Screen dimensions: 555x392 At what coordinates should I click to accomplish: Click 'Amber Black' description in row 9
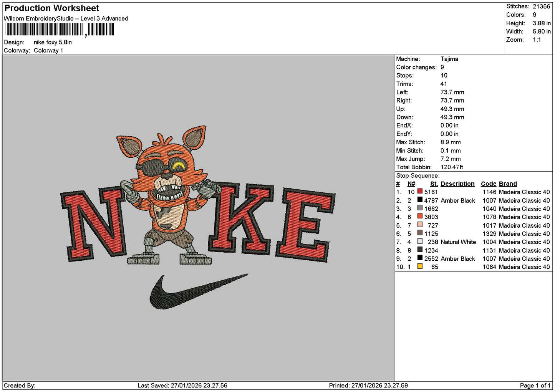coord(458,259)
